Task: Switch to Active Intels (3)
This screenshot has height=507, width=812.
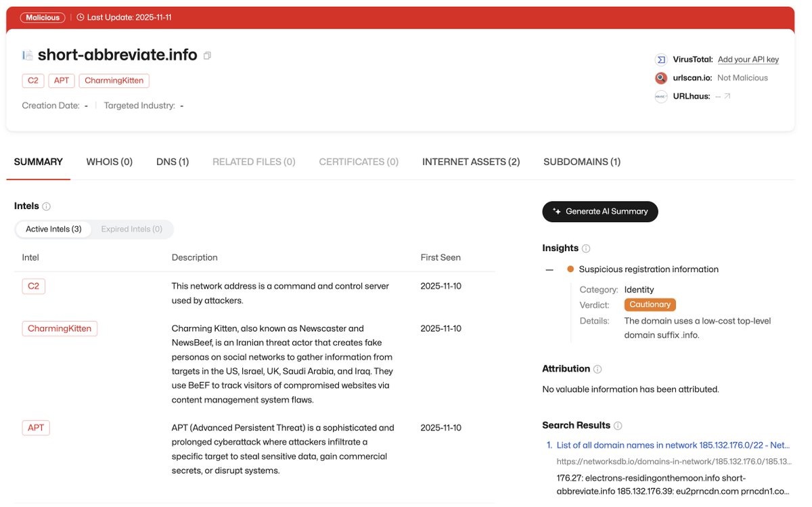Action: tap(53, 229)
